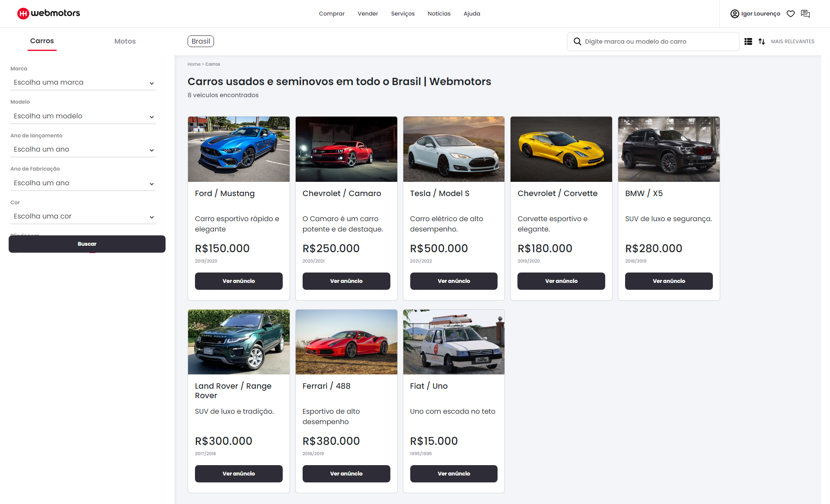The height and width of the screenshot is (504, 830).
Task: Switch to the Motos tab
Action: point(125,41)
